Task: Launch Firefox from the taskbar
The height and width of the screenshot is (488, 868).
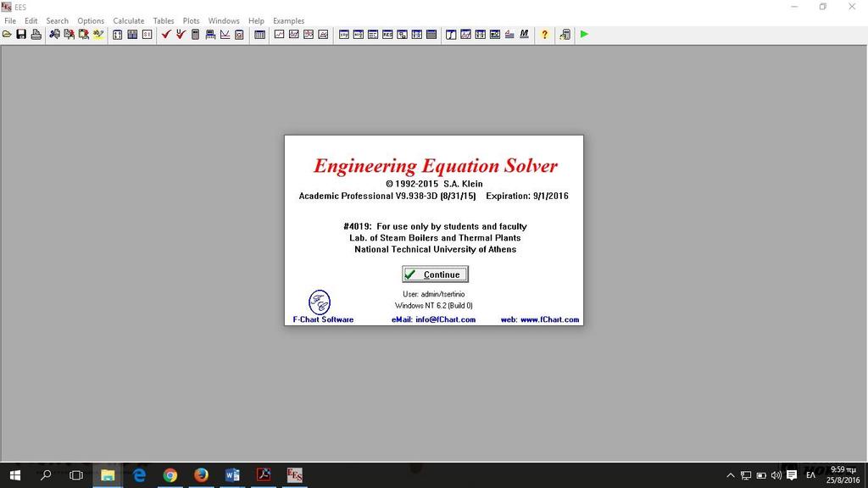Action: tap(201, 474)
